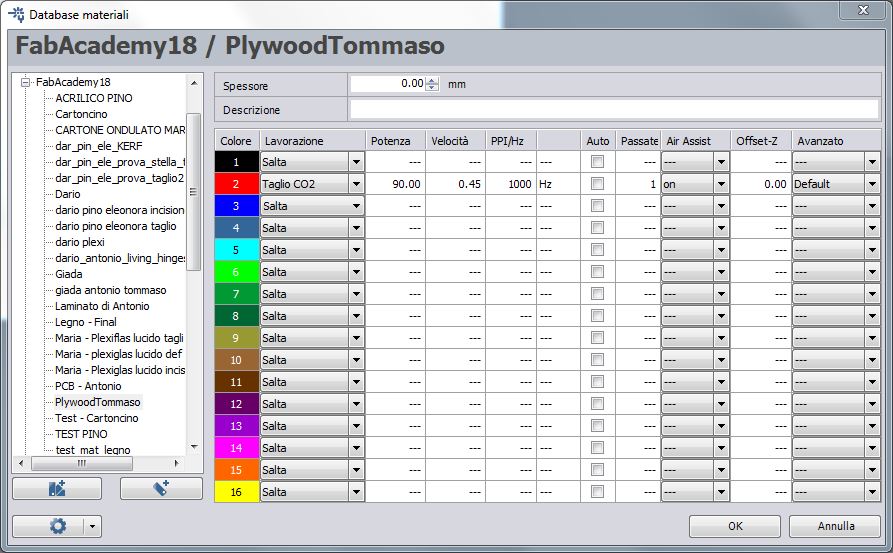This screenshot has height=553, width=893.
Task: Select the cyan color 5 swatch
Action: click(236, 250)
